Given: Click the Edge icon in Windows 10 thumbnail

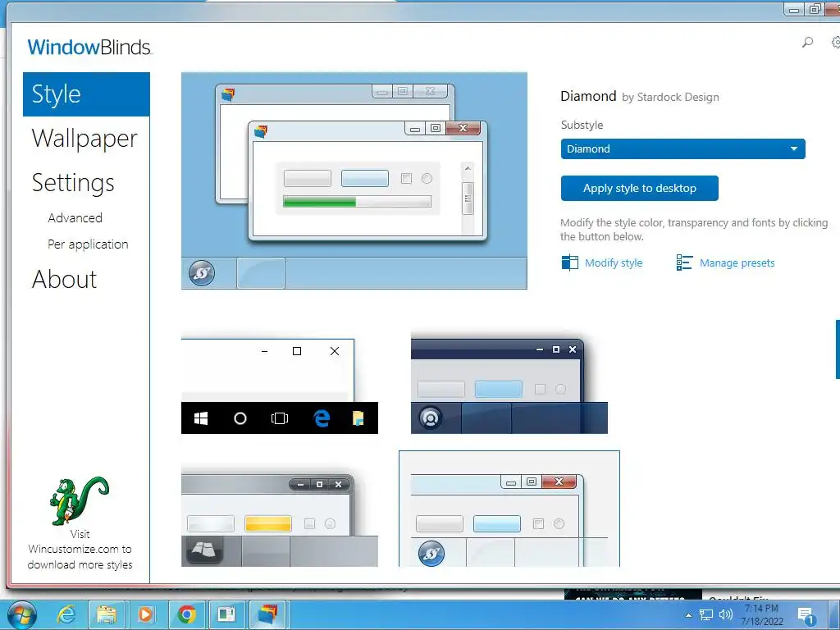Looking at the screenshot, I should (322, 418).
